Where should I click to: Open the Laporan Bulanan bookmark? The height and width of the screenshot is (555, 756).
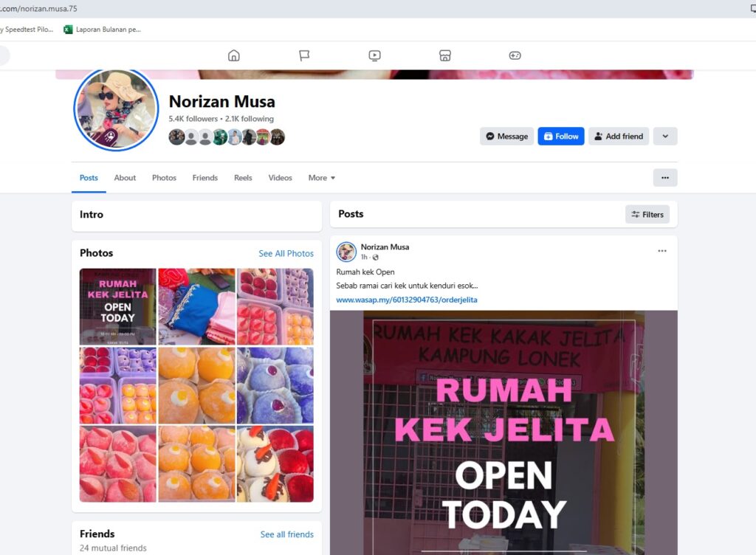tap(102, 30)
